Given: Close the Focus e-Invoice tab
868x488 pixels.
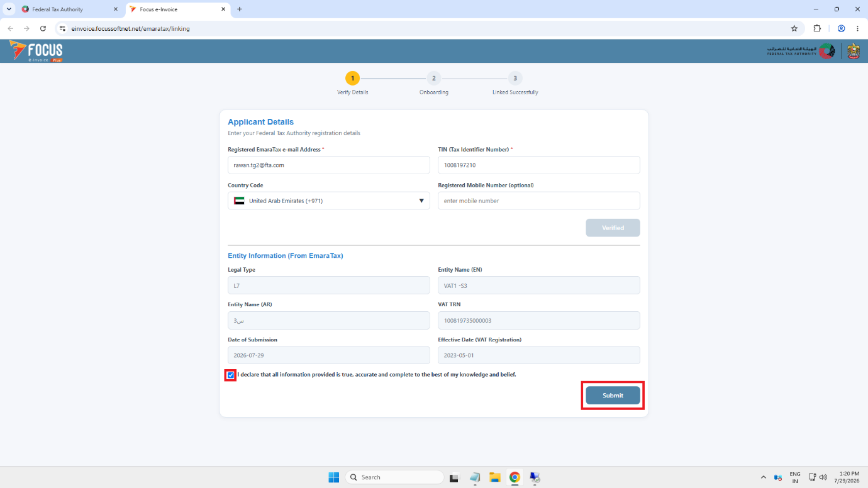Looking at the screenshot, I should 223,9.
